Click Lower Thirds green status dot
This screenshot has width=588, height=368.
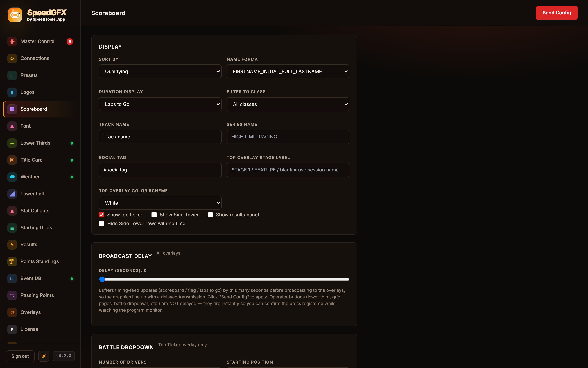72,143
